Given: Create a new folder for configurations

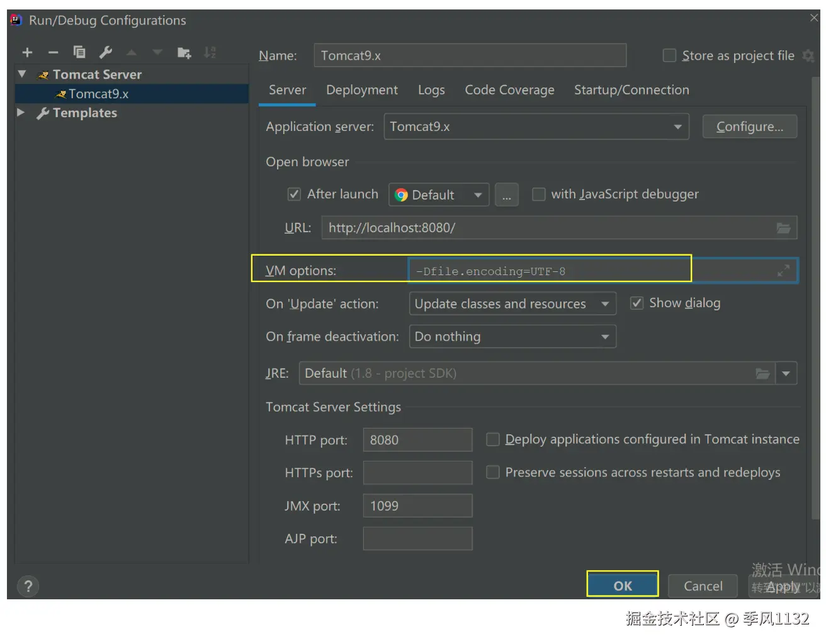Looking at the screenshot, I should (184, 52).
